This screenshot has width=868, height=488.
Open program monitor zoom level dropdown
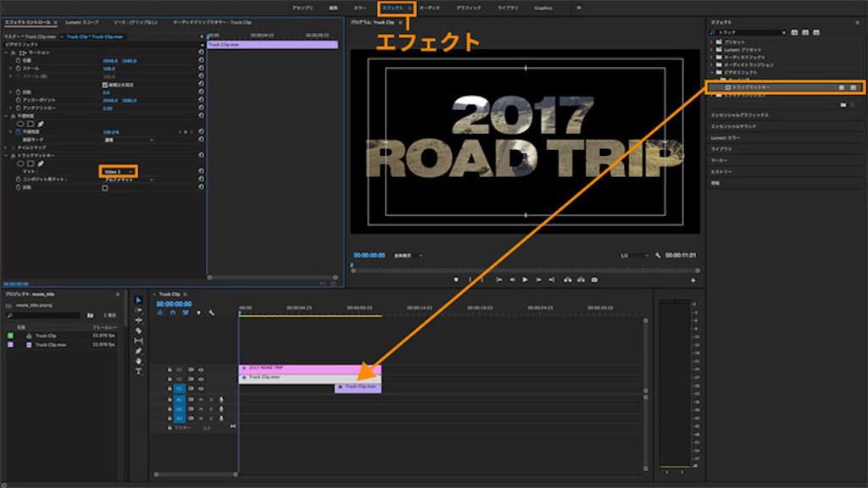[409, 256]
